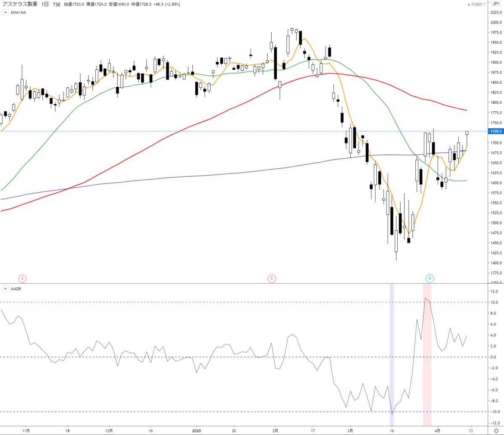The image size is (504, 435).
Task: Click the 始値1720.0 open value
Action: pos(74,4)
